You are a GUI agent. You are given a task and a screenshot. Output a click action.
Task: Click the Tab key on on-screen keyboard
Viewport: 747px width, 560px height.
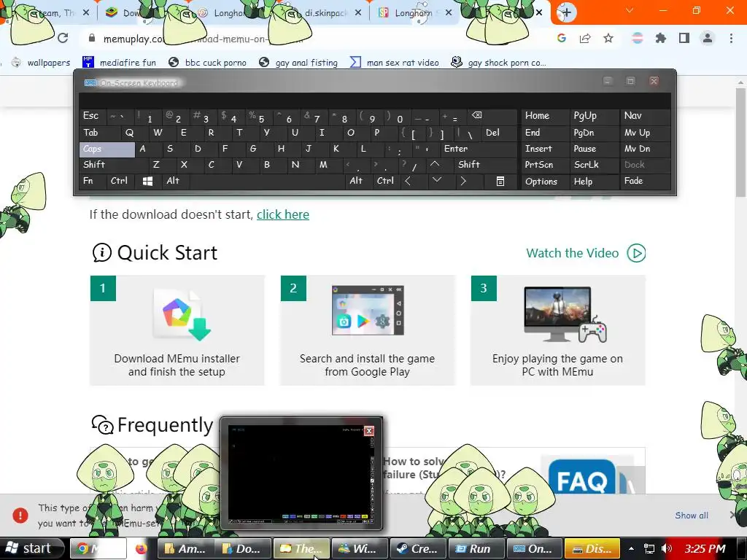pos(99,133)
